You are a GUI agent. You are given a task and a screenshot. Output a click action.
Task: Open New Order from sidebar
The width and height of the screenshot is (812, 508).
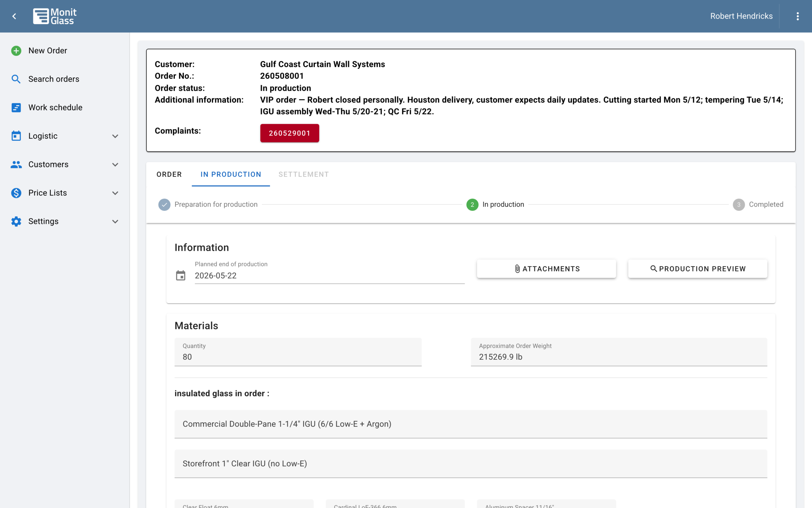click(48, 51)
